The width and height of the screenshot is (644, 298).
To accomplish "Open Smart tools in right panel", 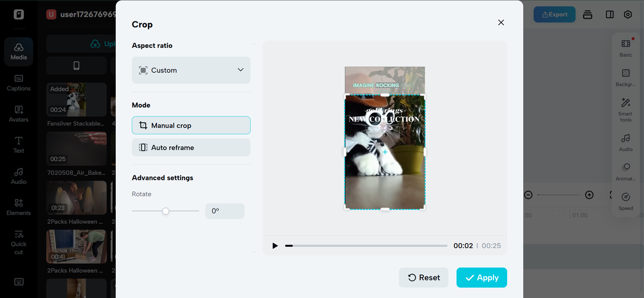I will click(x=625, y=109).
